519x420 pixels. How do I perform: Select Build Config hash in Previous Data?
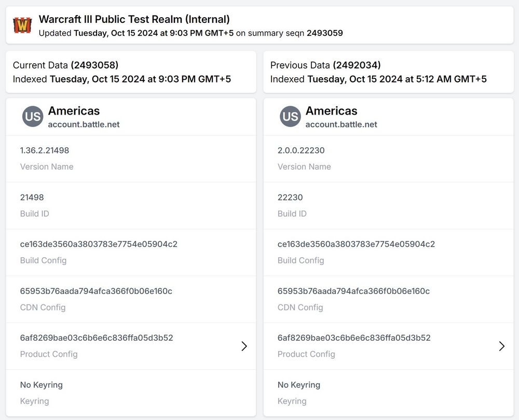click(x=356, y=244)
